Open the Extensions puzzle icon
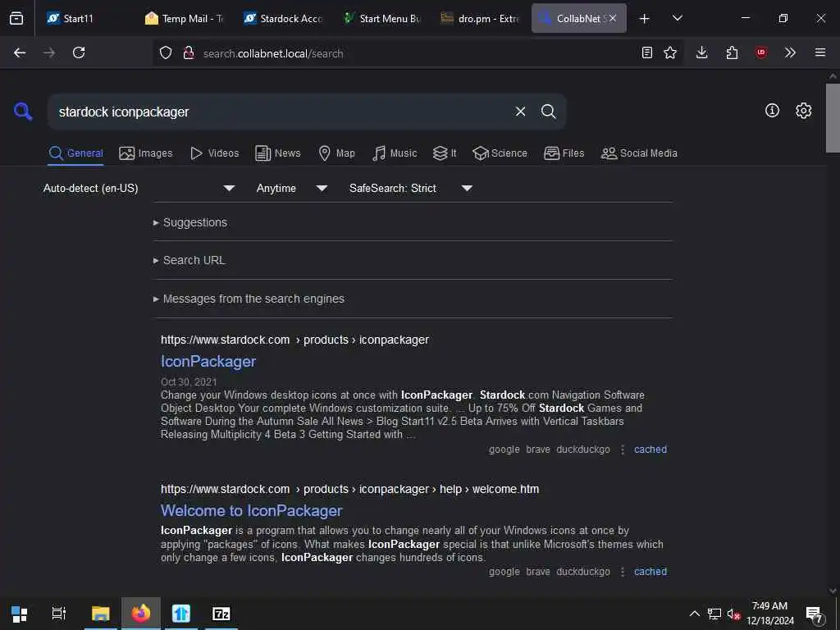The image size is (840, 630). (732, 52)
